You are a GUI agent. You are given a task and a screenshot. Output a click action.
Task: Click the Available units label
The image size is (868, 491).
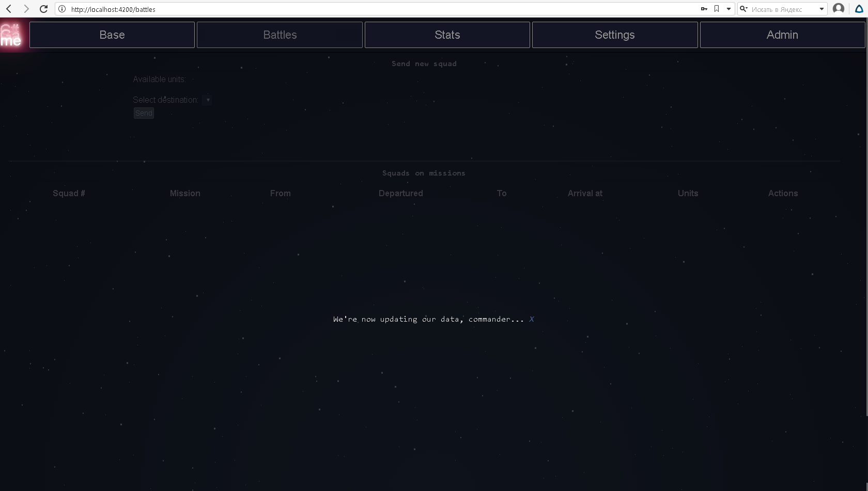click(159, 79)
